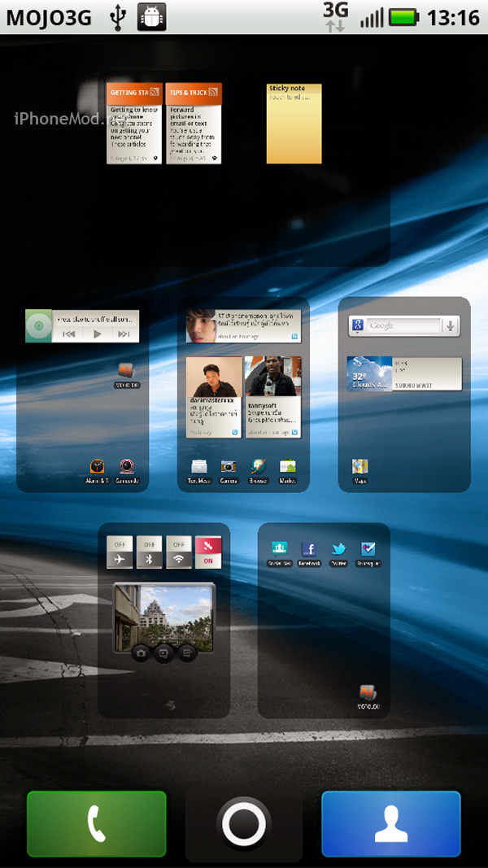This screenshot has height=868, width=488.
Task: Tap the Alarm & Timer clock icon
Action: click(x=98, y=467)
